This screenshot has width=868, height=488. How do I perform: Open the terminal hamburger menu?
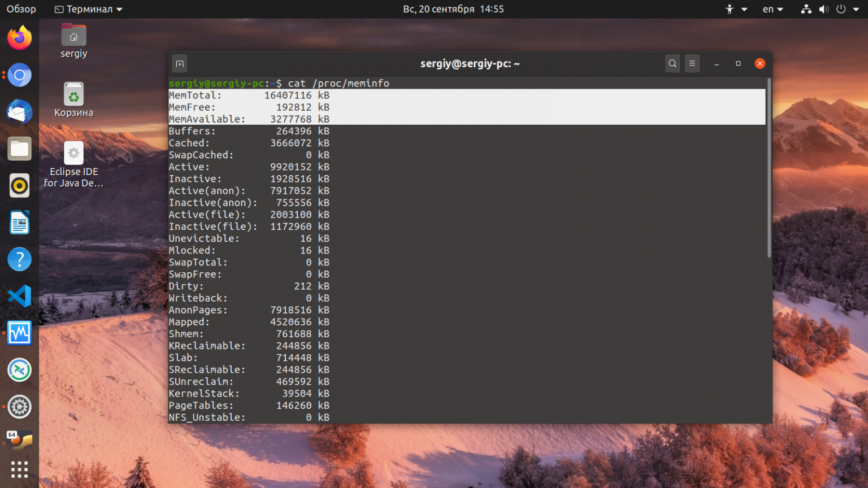[x=692, y=63]
